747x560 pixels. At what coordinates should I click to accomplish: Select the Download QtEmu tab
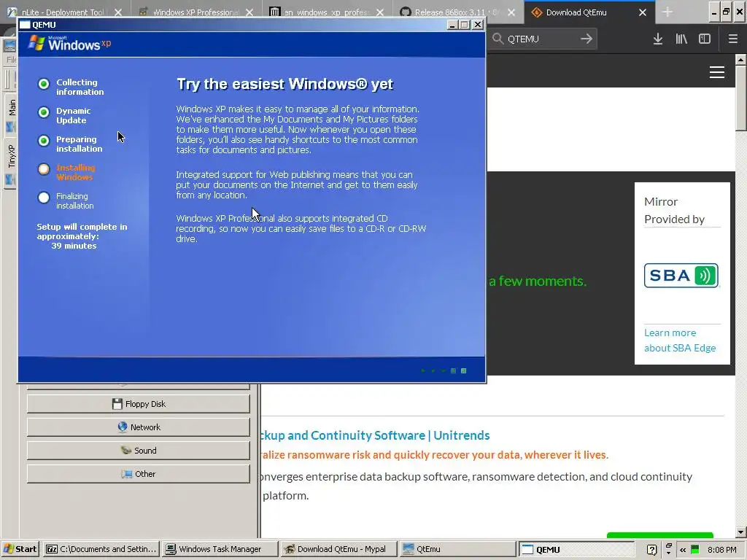(576, 12)
